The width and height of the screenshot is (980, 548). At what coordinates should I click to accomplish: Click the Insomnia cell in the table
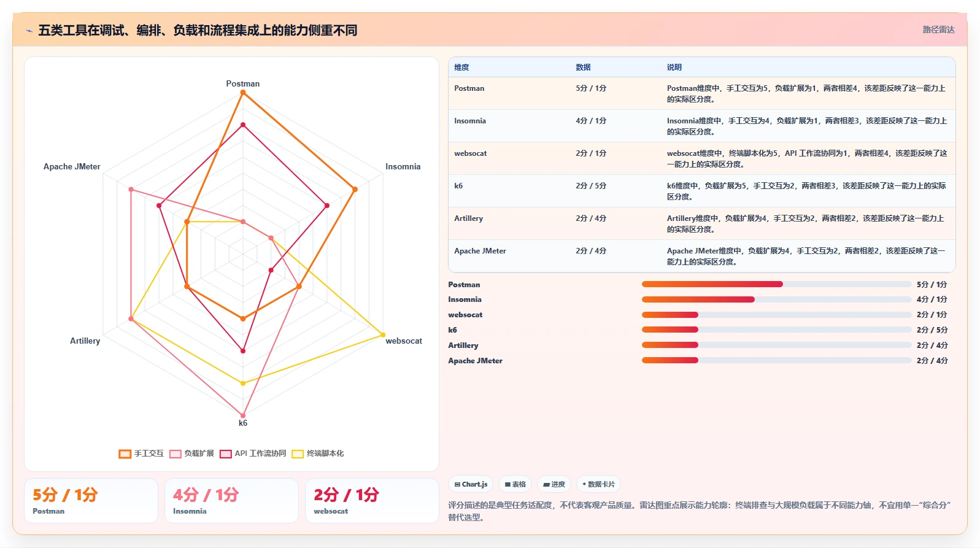coord(470,121)
